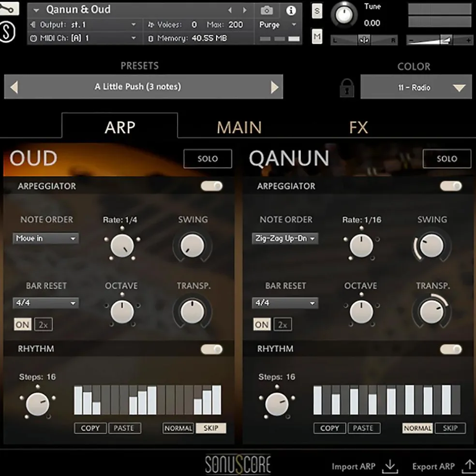476x476 pixels.
Task: Take a snapshot with the camera icon
Action: point(267,11)
